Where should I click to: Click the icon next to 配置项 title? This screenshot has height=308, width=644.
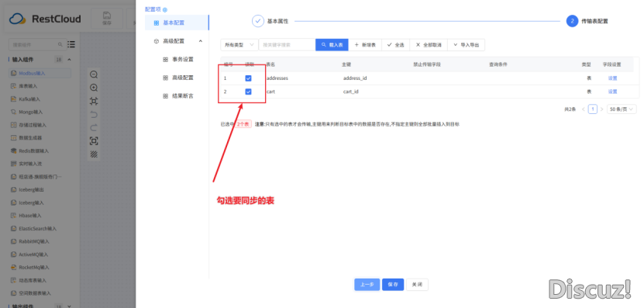click(x=165, y=9)
